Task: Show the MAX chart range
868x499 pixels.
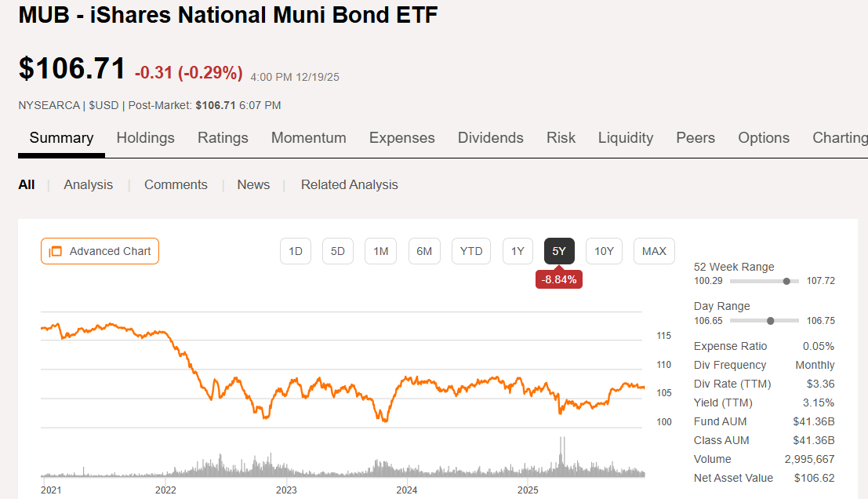Action: coord(654,251)
